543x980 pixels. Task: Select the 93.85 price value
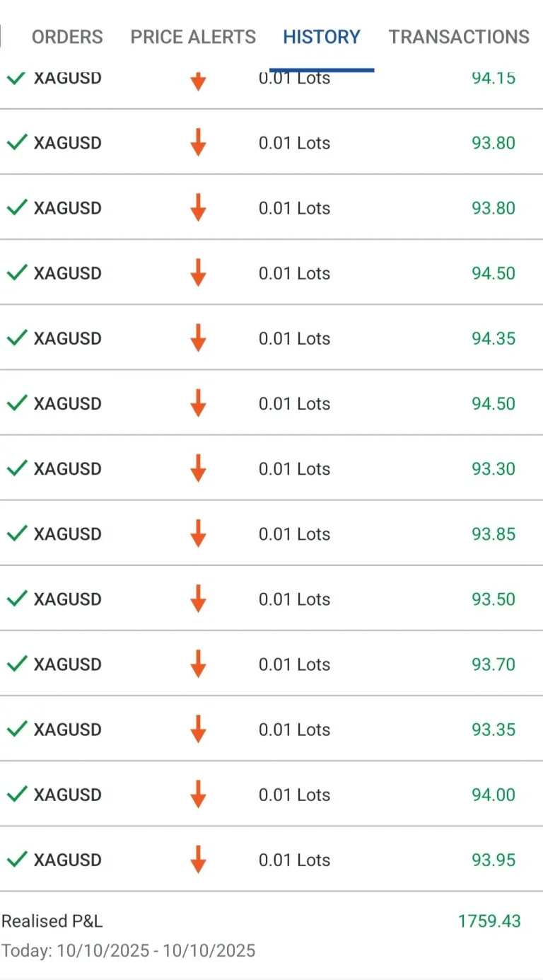coord(494,534)
